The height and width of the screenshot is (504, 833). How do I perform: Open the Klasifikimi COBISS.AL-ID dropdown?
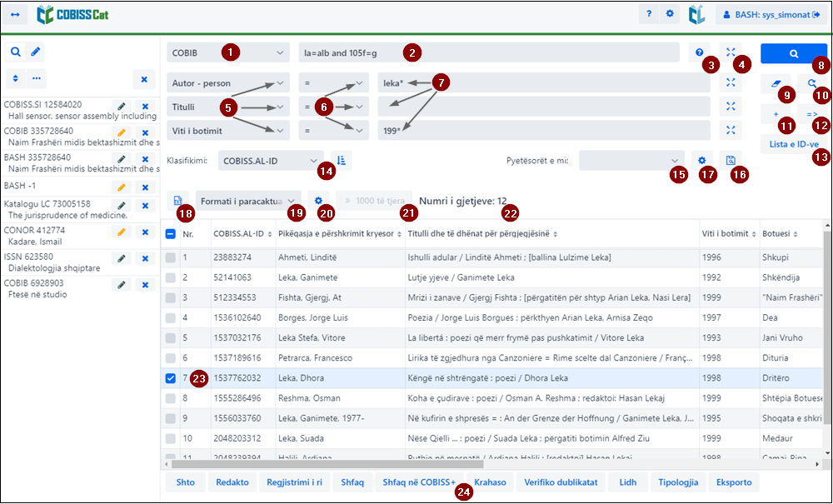pyautogui.click(x=271, y=161)
